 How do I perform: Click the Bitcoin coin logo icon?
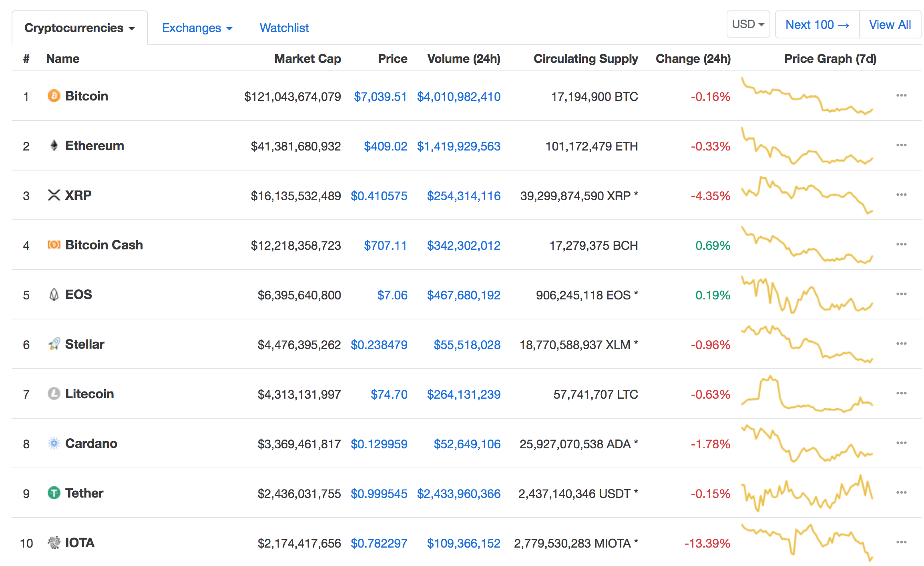pyautogui.click(x=54, y=96)
